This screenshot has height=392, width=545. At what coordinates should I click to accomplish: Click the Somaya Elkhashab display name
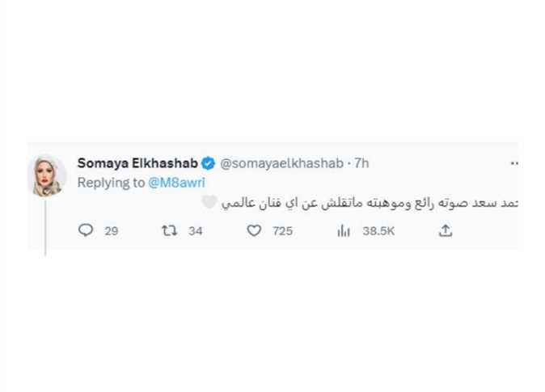coord(137,163)
